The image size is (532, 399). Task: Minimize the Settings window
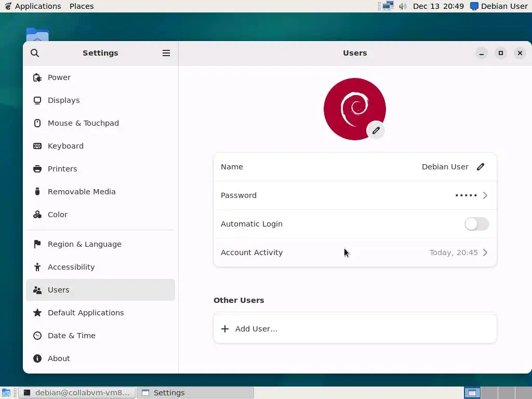pos(482,53)
